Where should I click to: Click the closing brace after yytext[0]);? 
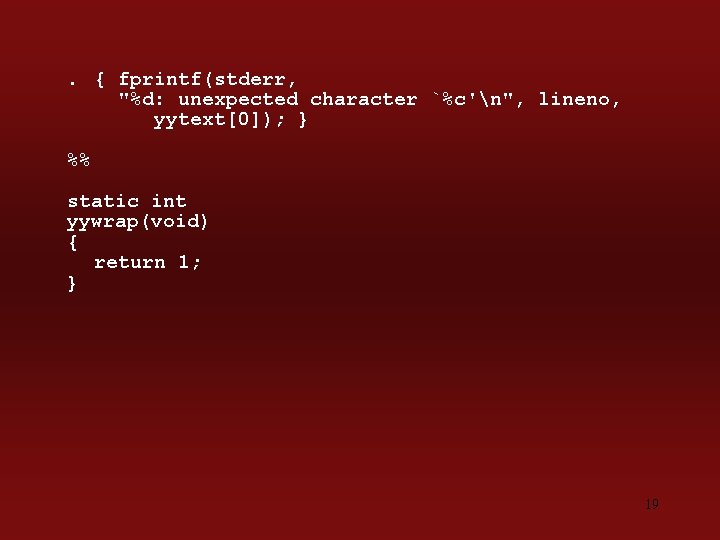[303, 120]
